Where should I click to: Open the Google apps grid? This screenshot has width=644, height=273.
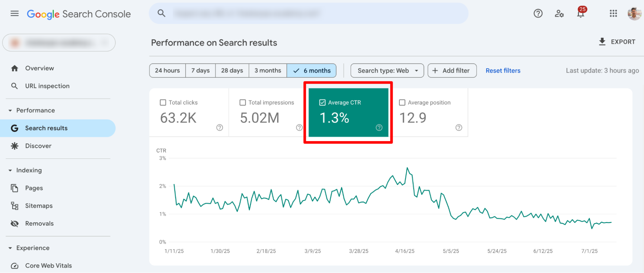(x=613, y=14)
